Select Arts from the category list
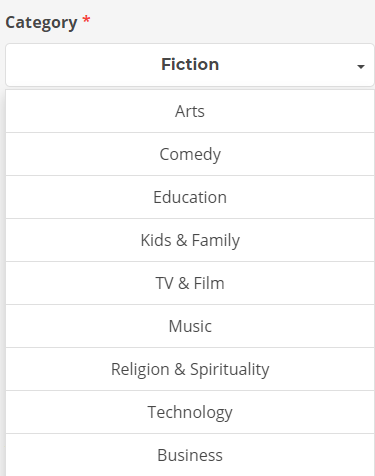 (190, 111)
